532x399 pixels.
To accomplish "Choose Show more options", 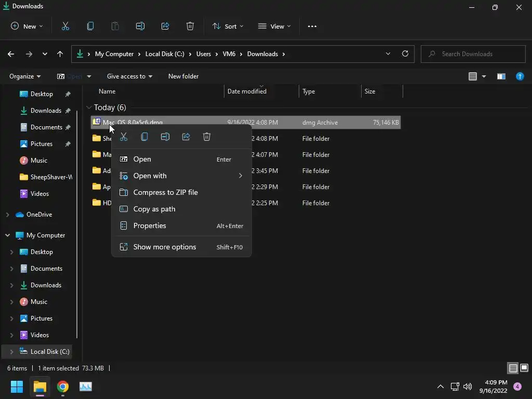I will [x=181, y=247].
